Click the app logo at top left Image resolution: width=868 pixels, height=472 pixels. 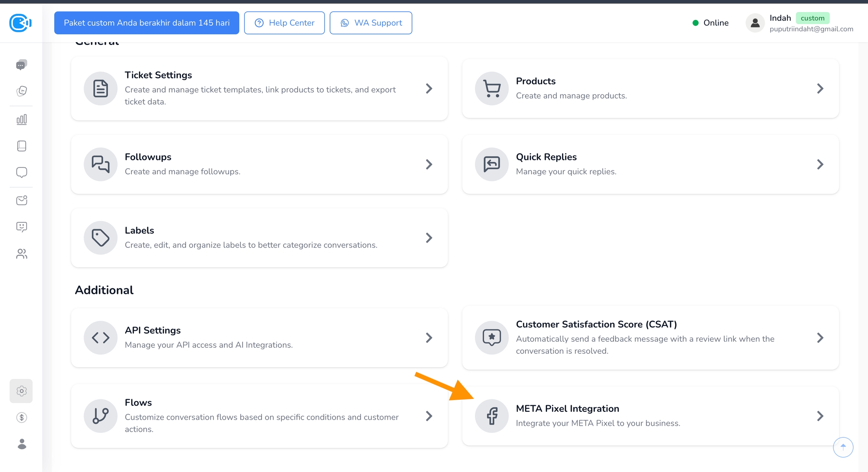coord(20,23)
